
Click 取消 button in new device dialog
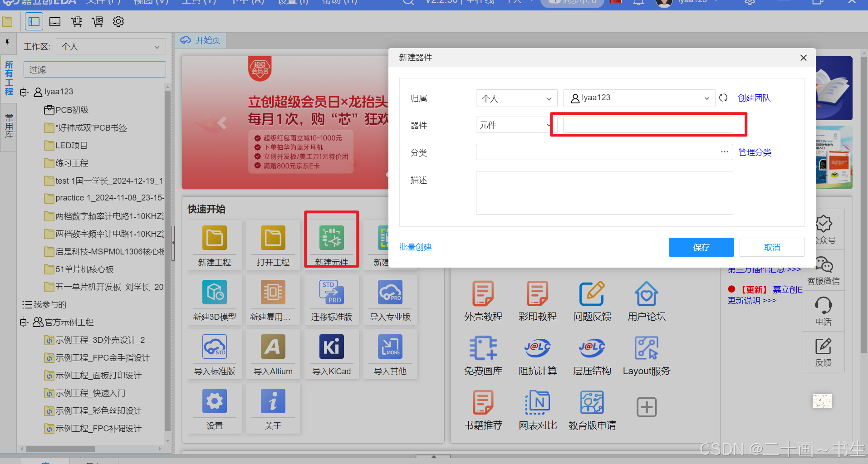pos(772,247)
